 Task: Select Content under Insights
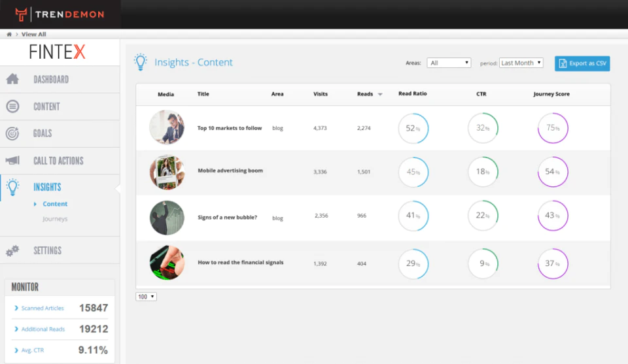click(x=55, y=204)
